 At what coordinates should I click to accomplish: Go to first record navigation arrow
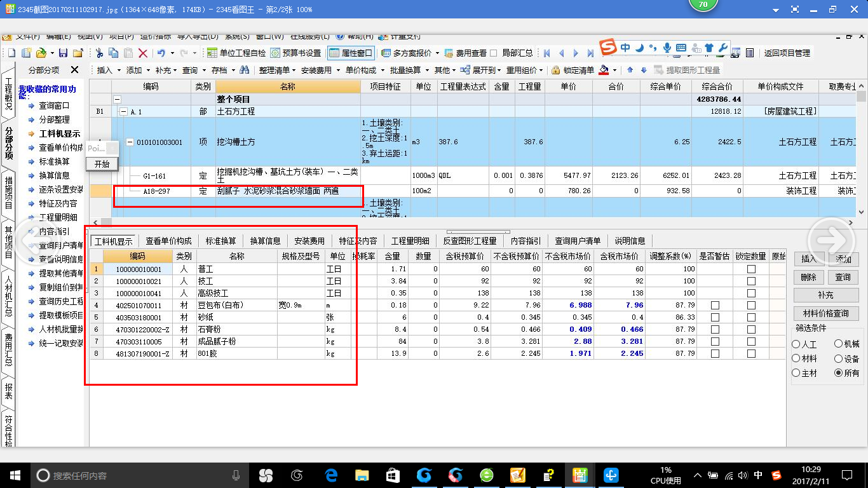click(546, 53)
